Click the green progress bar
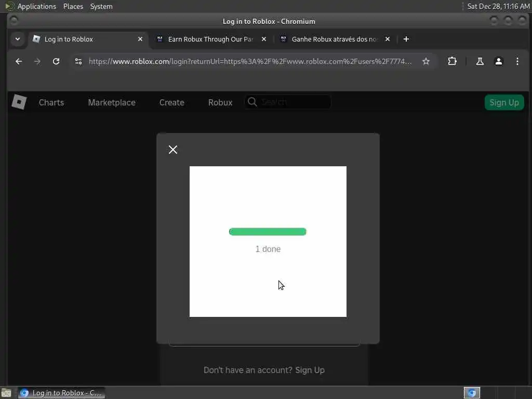Viewport: 532px width, 399px height. point(268,231)
